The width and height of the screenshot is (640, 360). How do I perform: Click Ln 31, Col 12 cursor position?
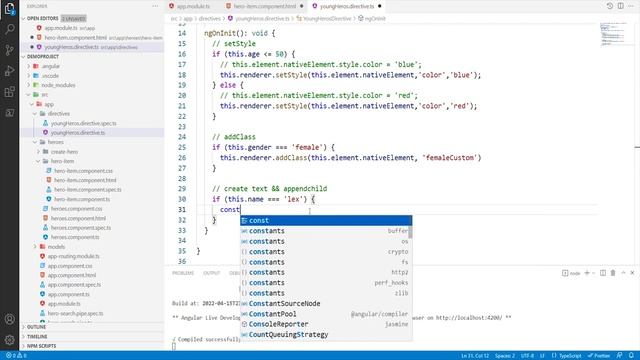(475, 356)
